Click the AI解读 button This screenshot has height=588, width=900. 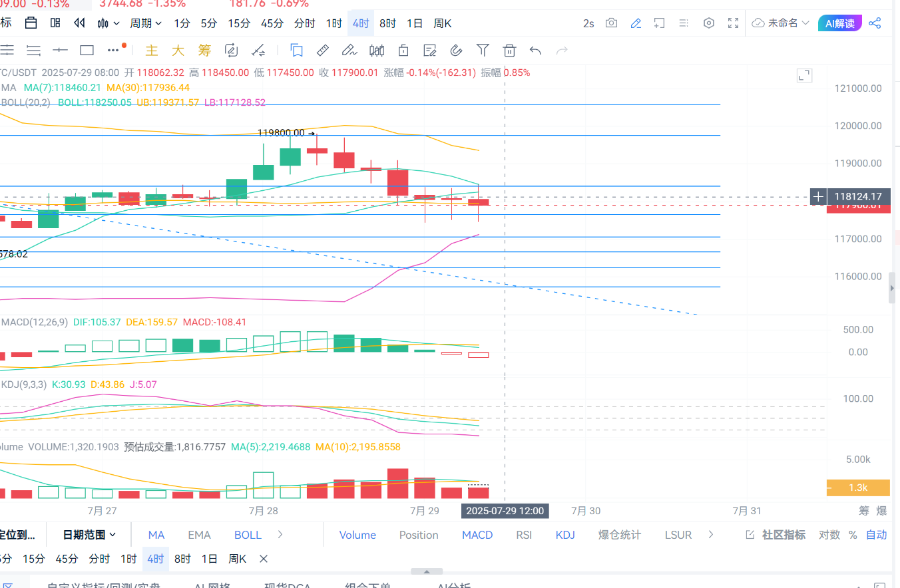click(x=839, y=23)
